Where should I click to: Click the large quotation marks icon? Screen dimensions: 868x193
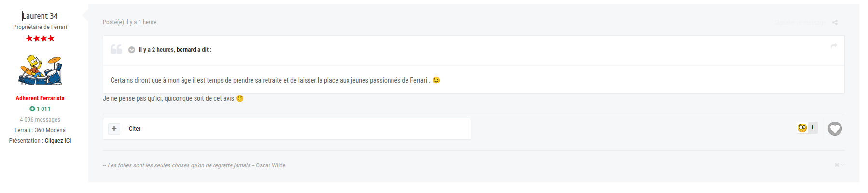[x=116, y=49]
